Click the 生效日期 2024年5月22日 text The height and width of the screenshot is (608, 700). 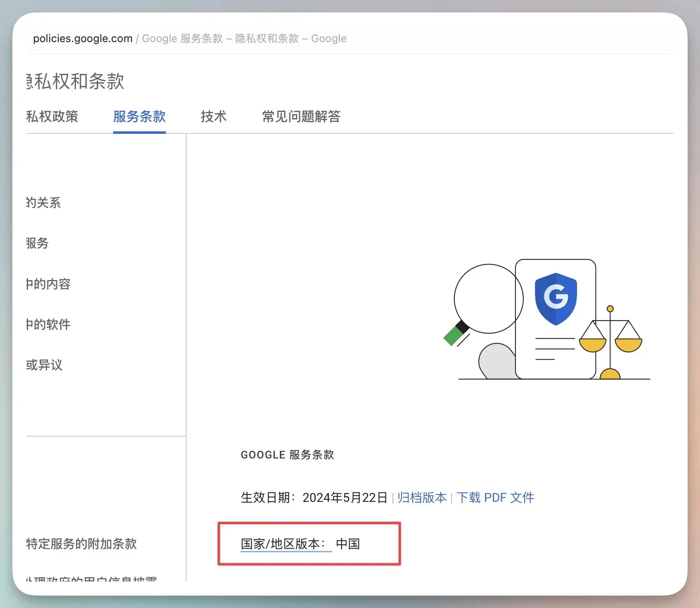314,497
